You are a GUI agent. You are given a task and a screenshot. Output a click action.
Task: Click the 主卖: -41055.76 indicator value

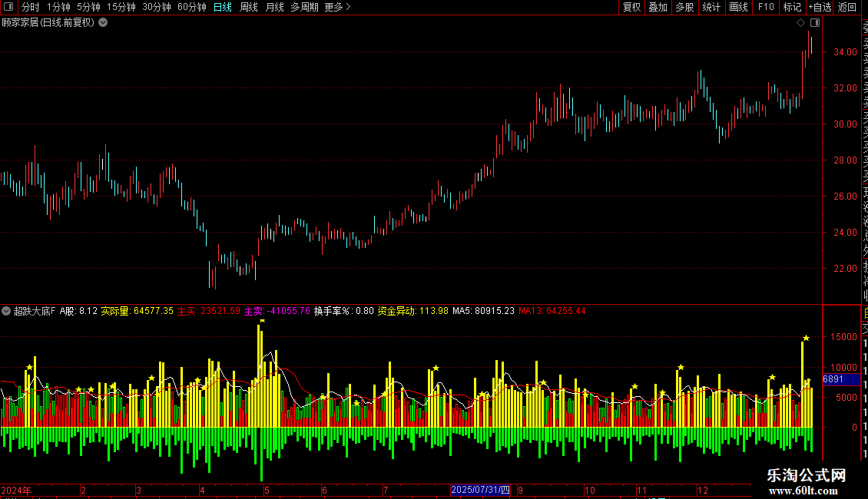pyautogui.click(x=277, y=311)
